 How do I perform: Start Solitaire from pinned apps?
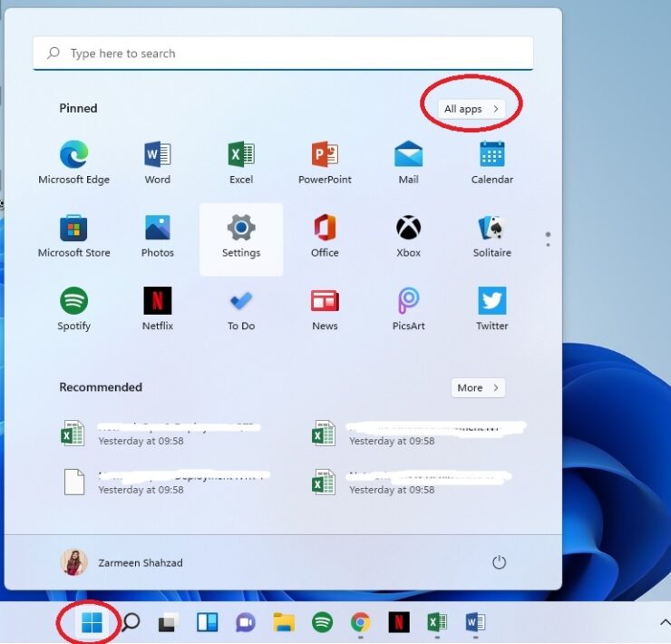pyautogui.click(x=492, y=236)
